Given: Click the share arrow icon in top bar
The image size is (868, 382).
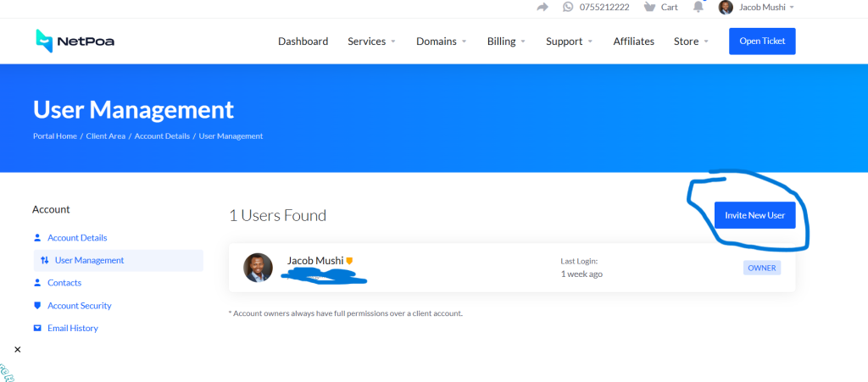Looking at the screenshot, I should tap(542, 7).
